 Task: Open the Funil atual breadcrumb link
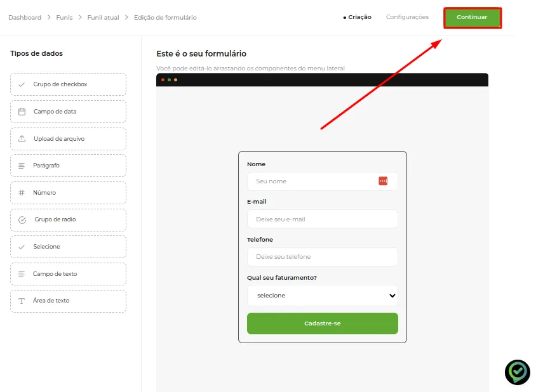pyautogui.click(x=104, y=17)
